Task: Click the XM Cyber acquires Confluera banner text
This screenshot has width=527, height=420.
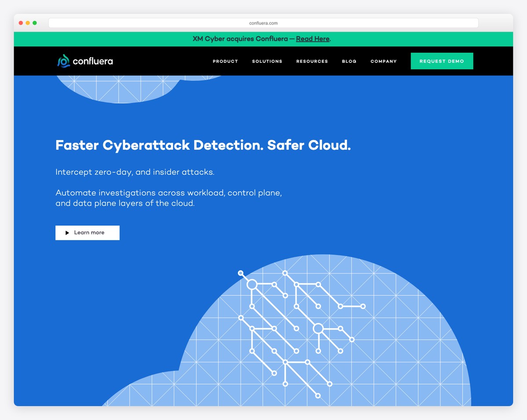Action: 240,39
